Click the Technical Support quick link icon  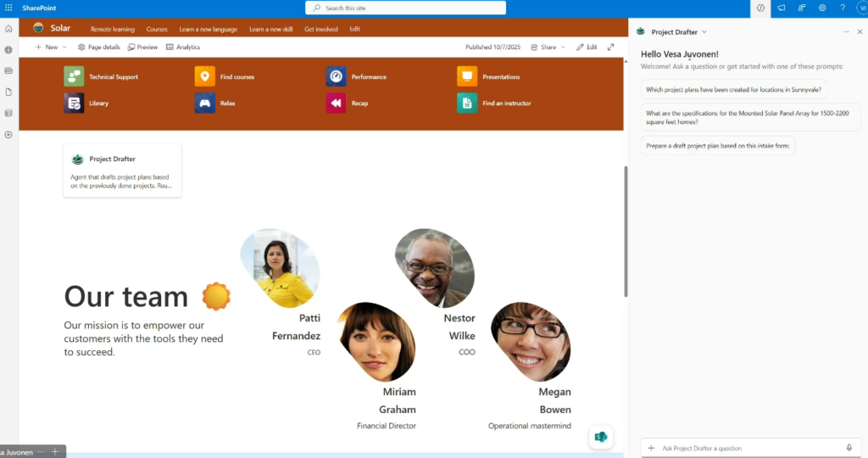click(74, 76)
